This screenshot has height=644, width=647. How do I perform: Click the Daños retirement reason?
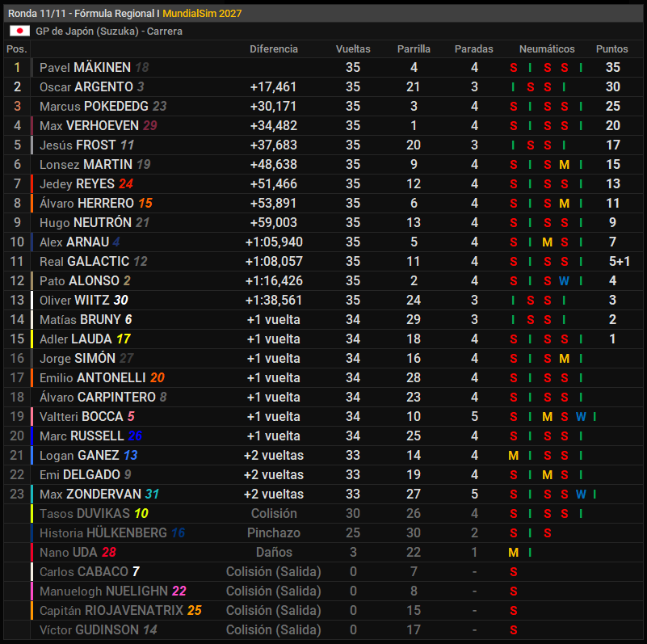274,553
